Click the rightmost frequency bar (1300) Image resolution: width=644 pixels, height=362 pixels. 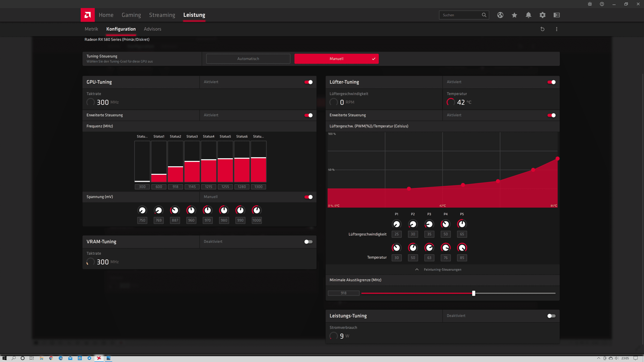[258, 162]
